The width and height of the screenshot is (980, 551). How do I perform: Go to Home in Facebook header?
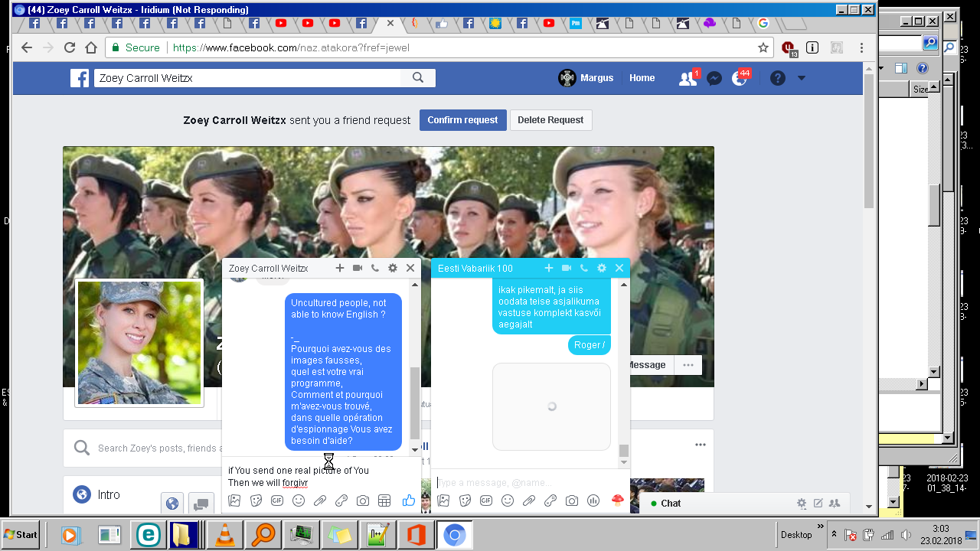pyautogui.click(x=642, y=78)
